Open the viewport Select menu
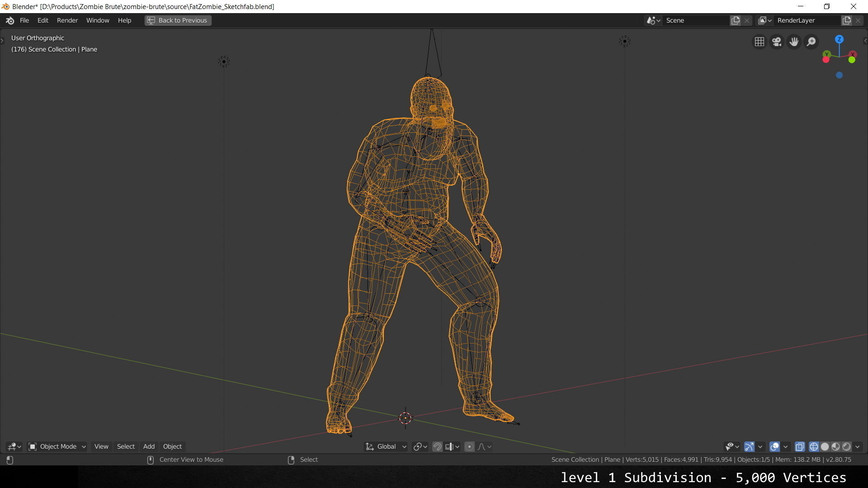 click(126, 447)
